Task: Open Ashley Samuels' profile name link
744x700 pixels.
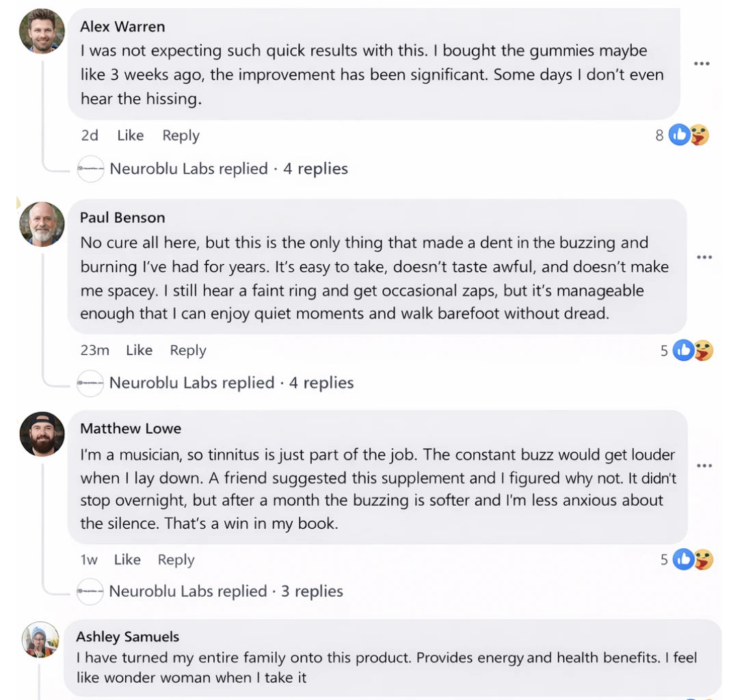Action: pos(127,636)
